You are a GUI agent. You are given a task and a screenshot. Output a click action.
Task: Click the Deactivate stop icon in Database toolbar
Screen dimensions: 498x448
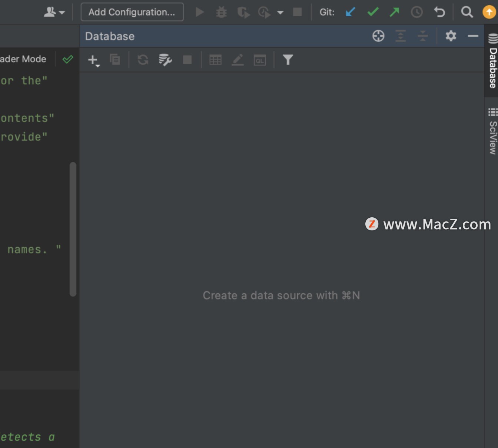pos(187,60)
